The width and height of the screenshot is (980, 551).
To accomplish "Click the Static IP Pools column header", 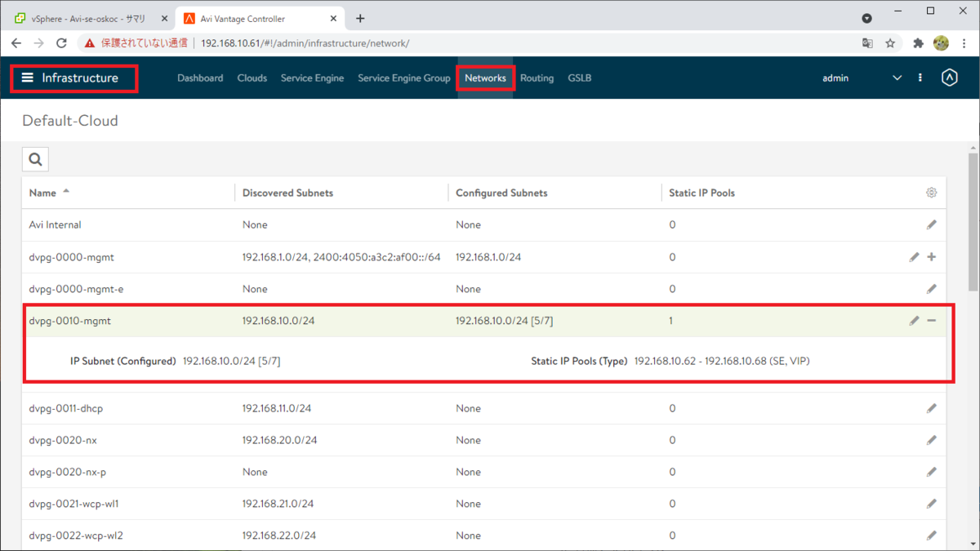I will 702,193.
